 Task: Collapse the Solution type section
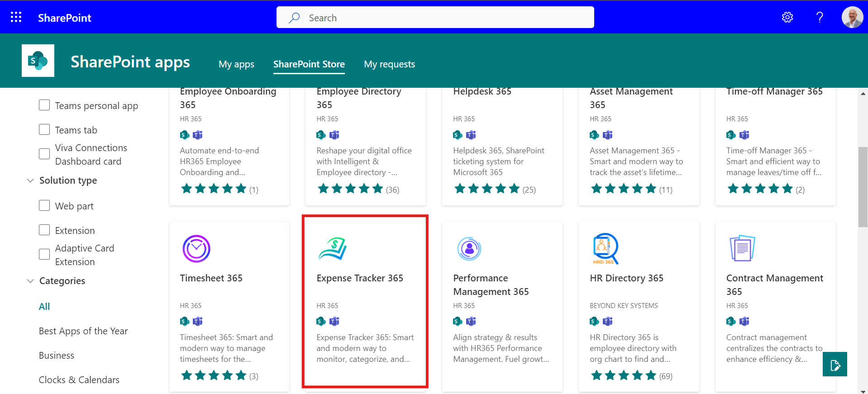(x=30, y=180)
